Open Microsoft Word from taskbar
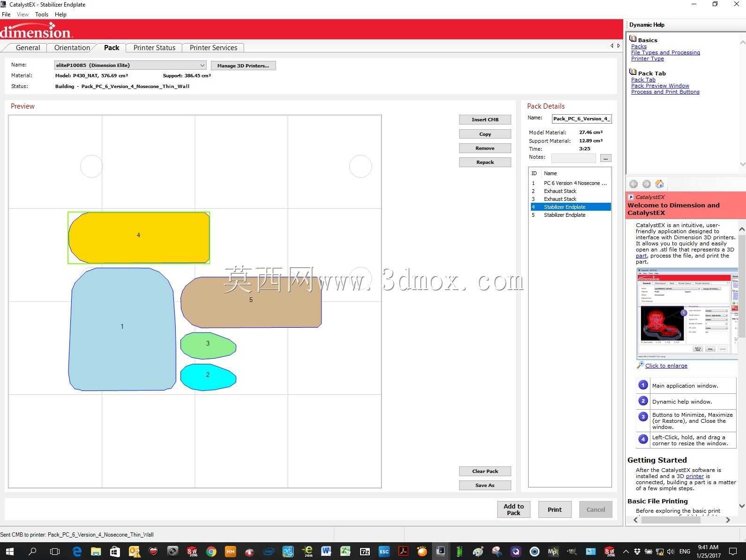 tap(326, 552)
